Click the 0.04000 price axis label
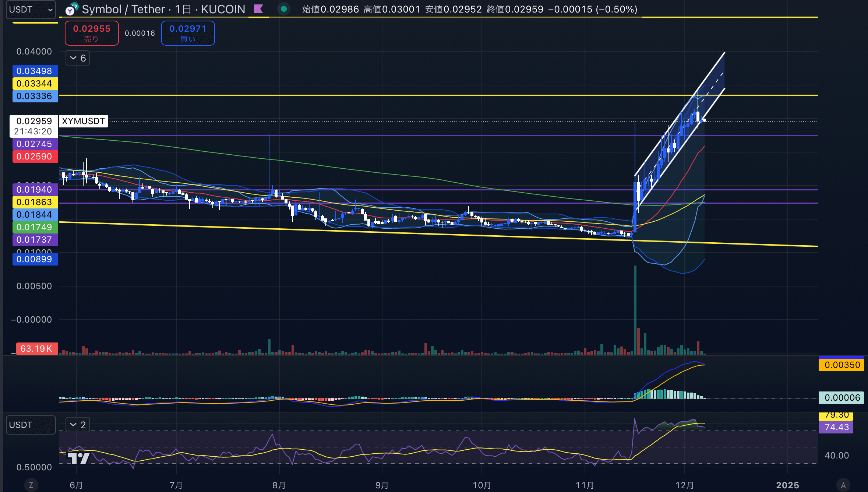Viewport: 868px width, 492px height. click(x=34, y=52)
